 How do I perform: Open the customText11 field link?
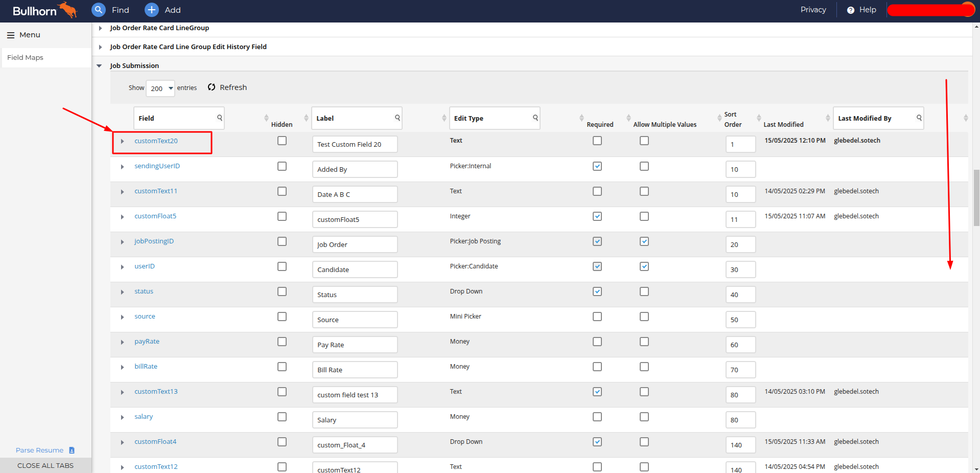coord(156,191)
